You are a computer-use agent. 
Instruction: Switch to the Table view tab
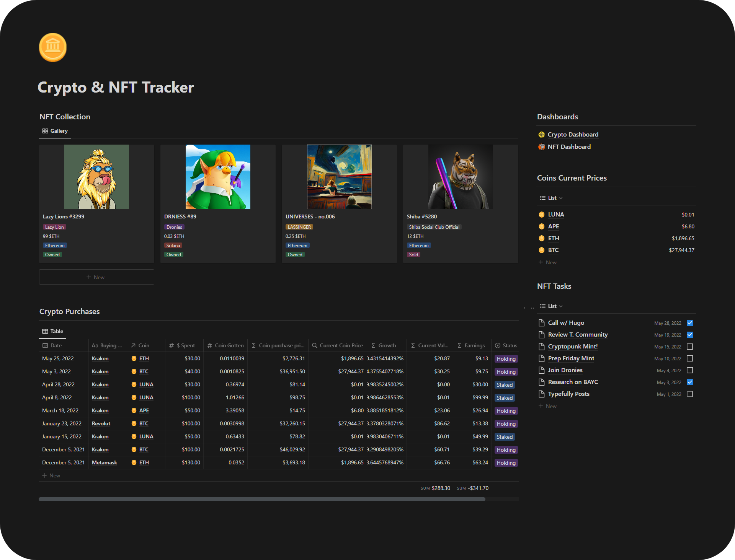click(52, 331)
